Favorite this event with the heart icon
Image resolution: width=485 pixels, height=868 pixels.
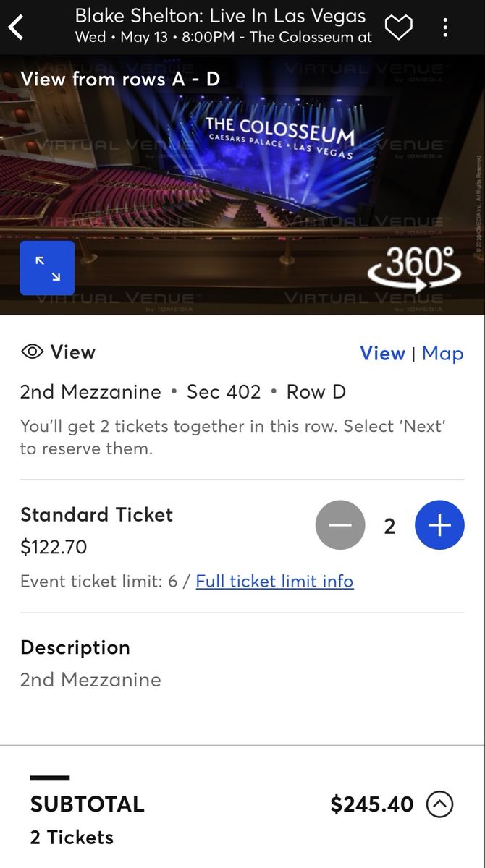pos(397,27)
